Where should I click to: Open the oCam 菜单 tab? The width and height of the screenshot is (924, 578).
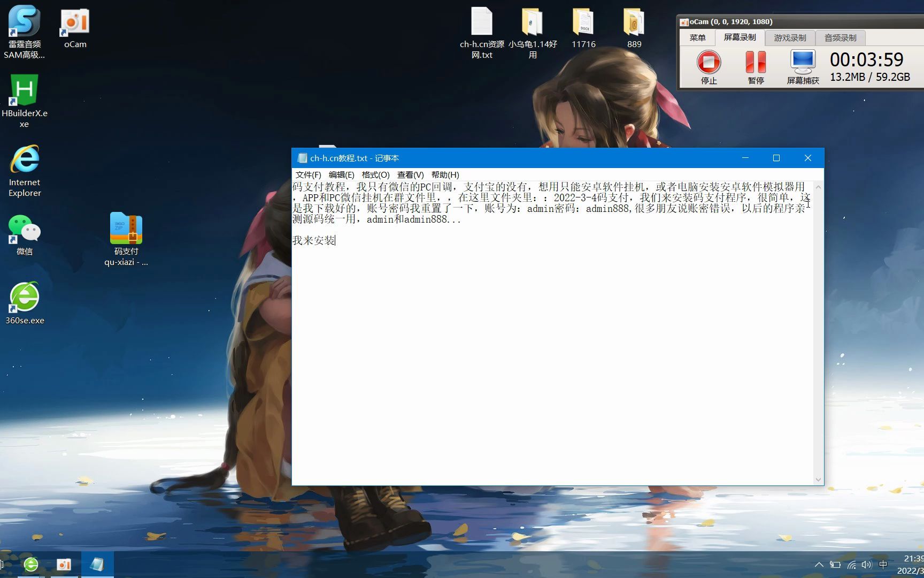pyautogui.click(x=697, y=37)
